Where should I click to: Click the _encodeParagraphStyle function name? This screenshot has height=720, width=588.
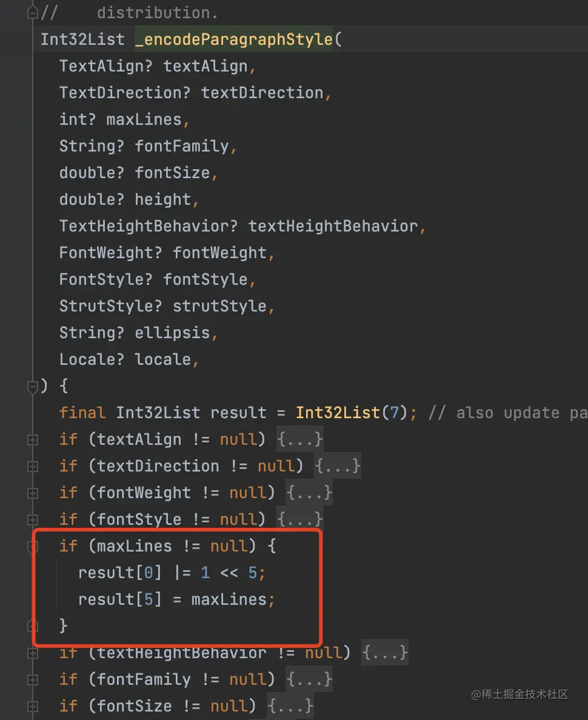pos(234,39)
